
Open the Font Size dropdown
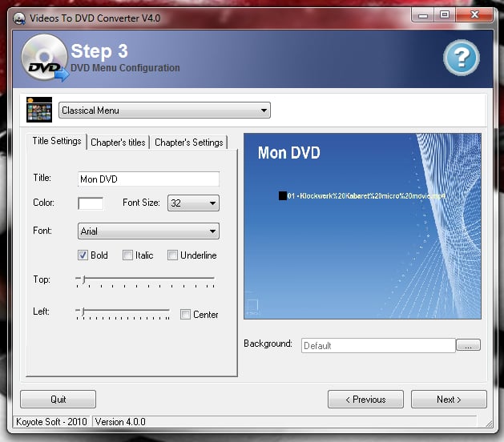click(193, 203)
